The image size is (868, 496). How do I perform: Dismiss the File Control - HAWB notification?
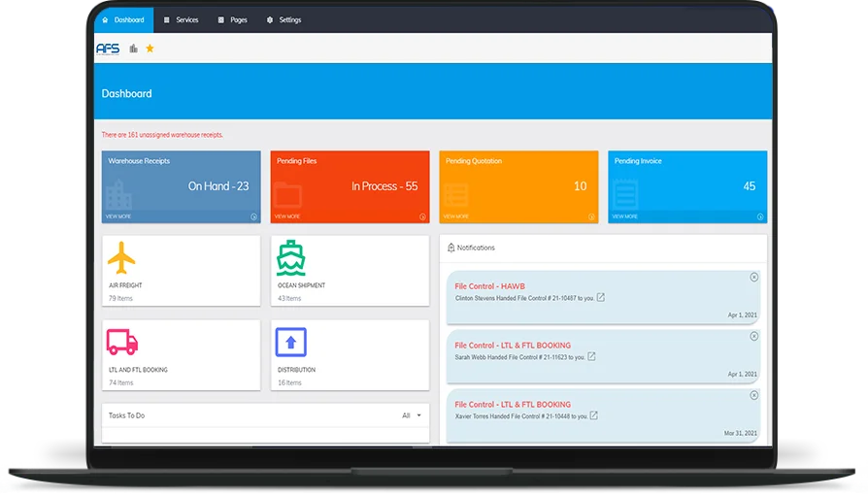point(754,278)
